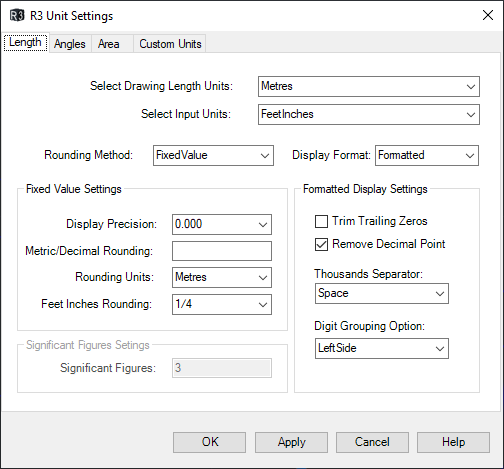
Task: Click the 'Select Drawing Length Units:' label
Action: click(x=161, y=86)
